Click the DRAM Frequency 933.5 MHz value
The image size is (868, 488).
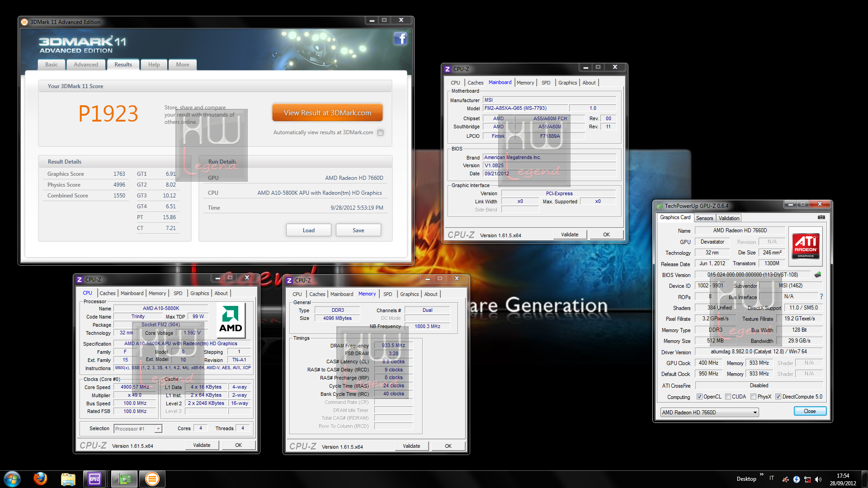point(393,345)
